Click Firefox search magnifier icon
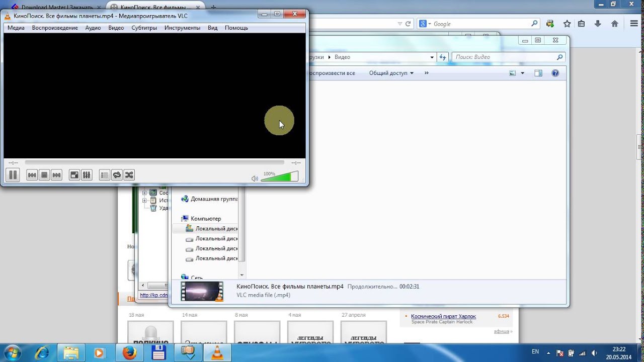Screen dimensions: 644x362 [x=535, y=24]
